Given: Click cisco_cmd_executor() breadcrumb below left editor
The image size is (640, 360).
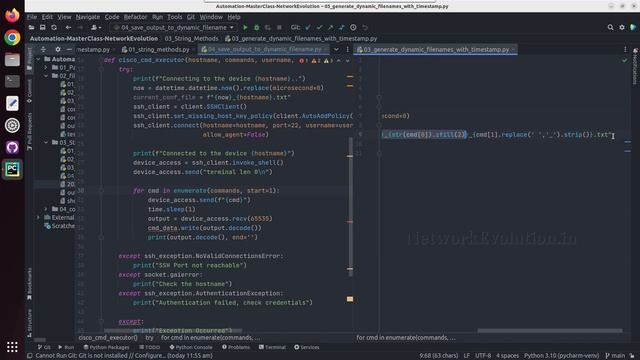Looking at the screenshot, I should coord(108,338).
